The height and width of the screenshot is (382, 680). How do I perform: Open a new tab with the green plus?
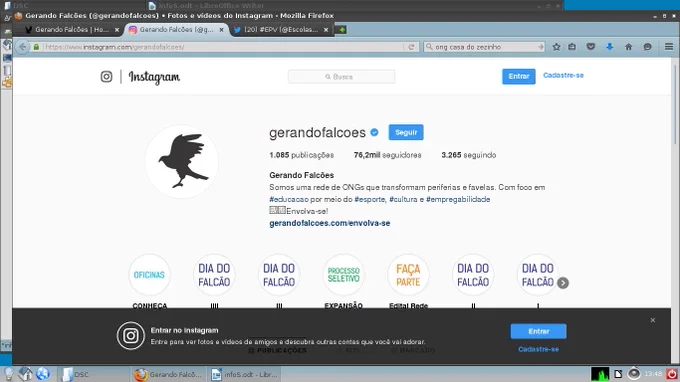pos(342,29)
